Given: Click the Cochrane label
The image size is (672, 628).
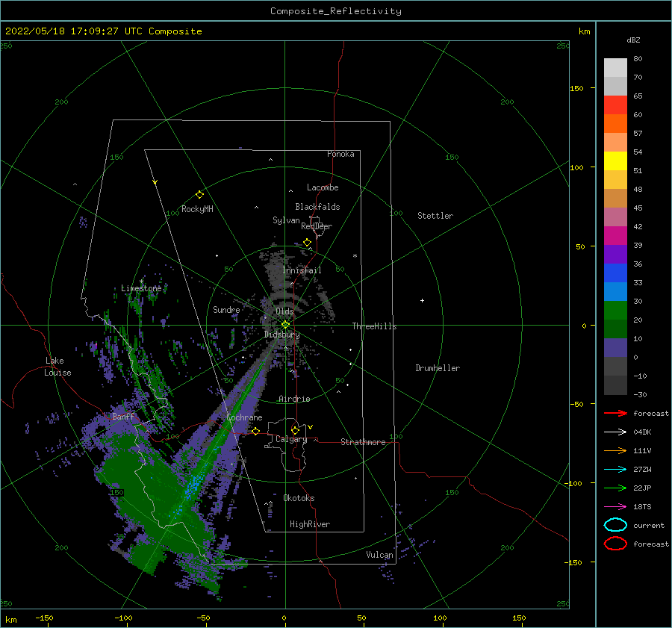Looking at the screenshot, I should click(244, 417).
